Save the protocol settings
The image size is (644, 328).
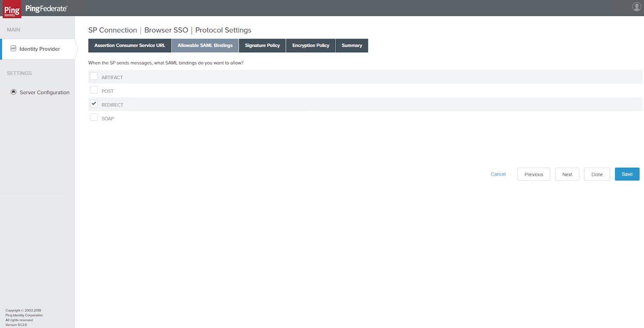[x=627, y=174]
